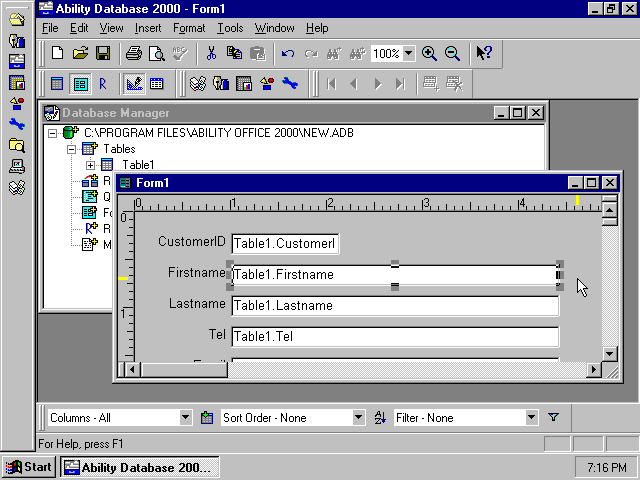Click the Zoom Out magnifier icon
This screenshot has height=480, width=640.
pyautogui.click(x=452, y=53)
